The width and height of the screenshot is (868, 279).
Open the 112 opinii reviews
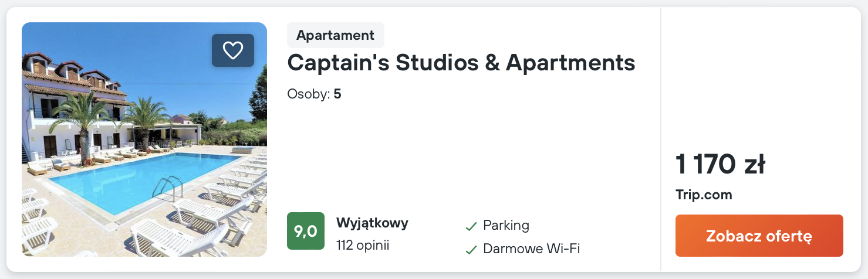pos(363,245)
